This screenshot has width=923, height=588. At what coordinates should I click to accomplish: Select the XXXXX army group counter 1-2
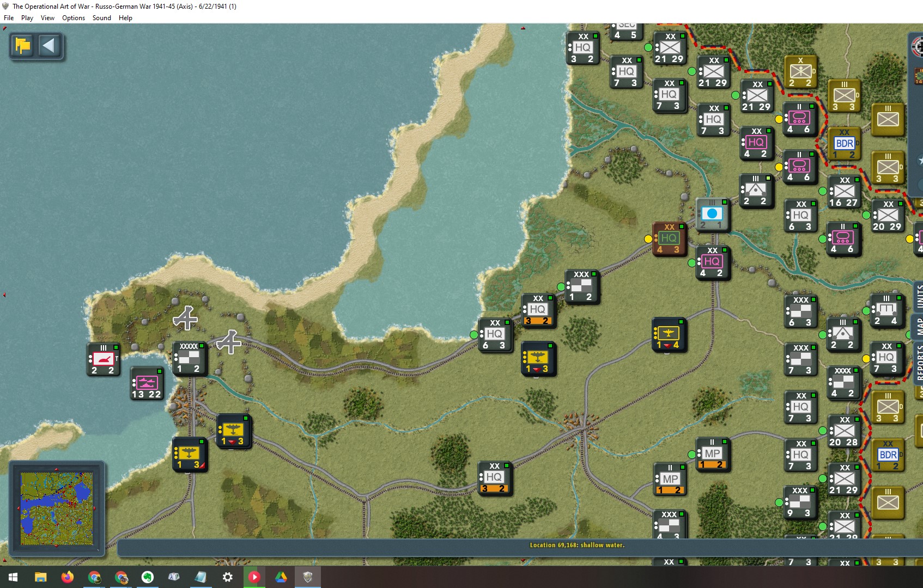189,358
